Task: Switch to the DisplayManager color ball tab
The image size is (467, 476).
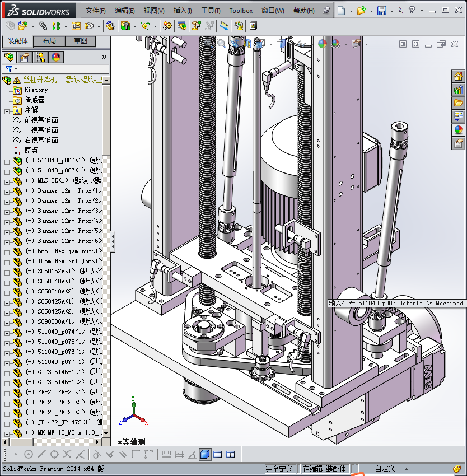Action: pyautogui.click(x=56, y=57)
